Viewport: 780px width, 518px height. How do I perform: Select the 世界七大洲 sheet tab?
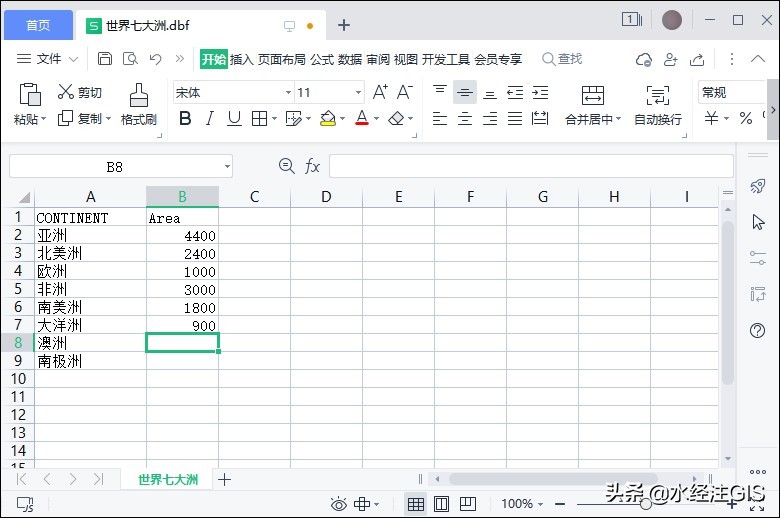[168, 479]
